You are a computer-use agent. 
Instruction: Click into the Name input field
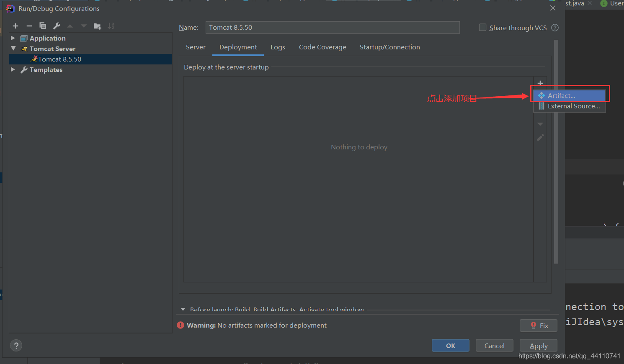[x=333, y=27]
